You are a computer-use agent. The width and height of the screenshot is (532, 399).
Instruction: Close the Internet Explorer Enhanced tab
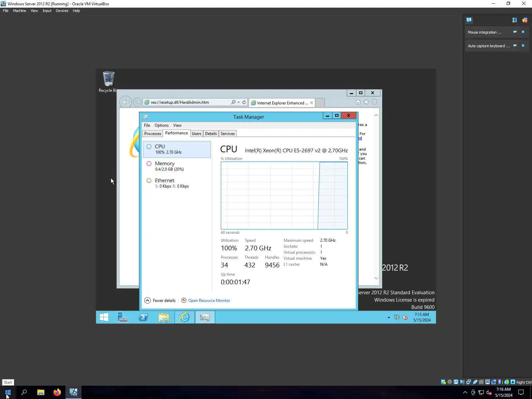(312, 103)
